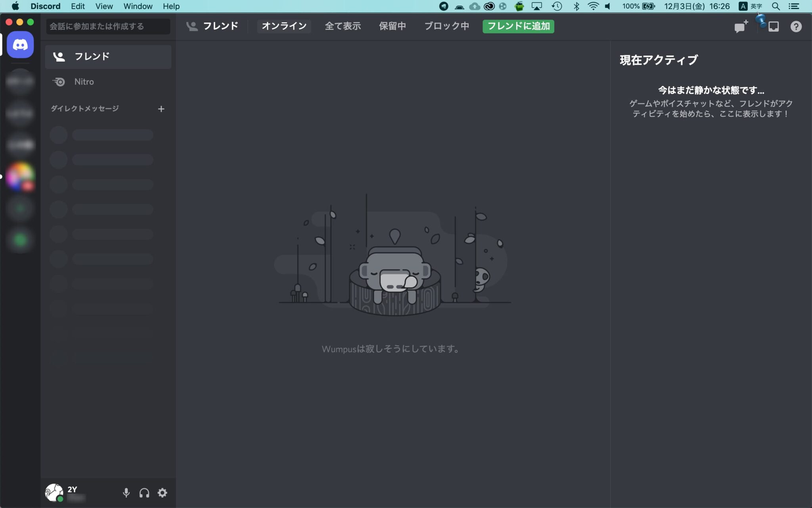Image resolution: width=812 pixels, height=508 pixels.
Task: Create a group DM with the message icon
Action: [x=740, y=26]
